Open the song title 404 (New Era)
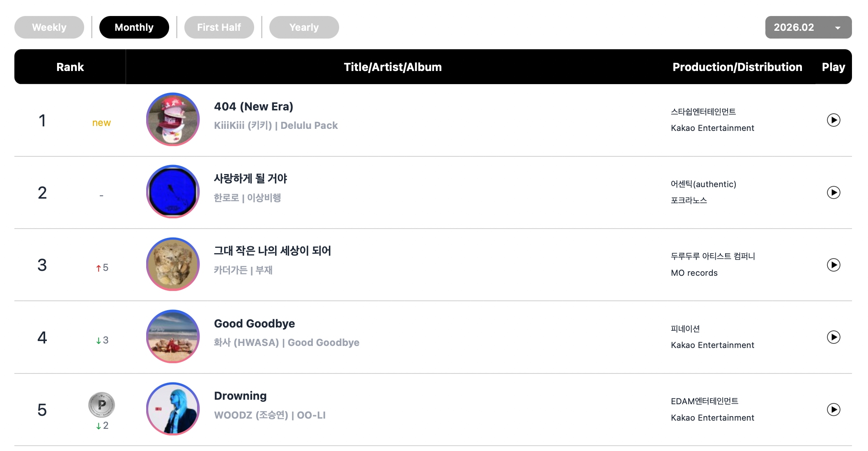Viewport: 868px width, 451px height. pyautogui.click(x=253, y=107)
